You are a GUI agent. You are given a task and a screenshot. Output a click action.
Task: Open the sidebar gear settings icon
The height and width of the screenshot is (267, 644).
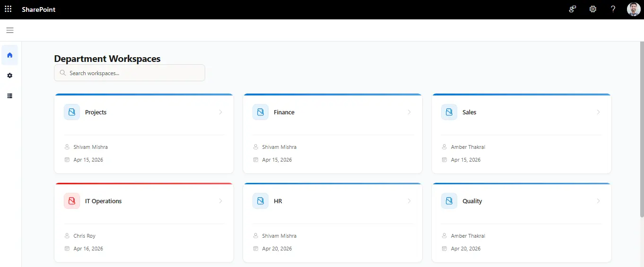click(10, 76)
